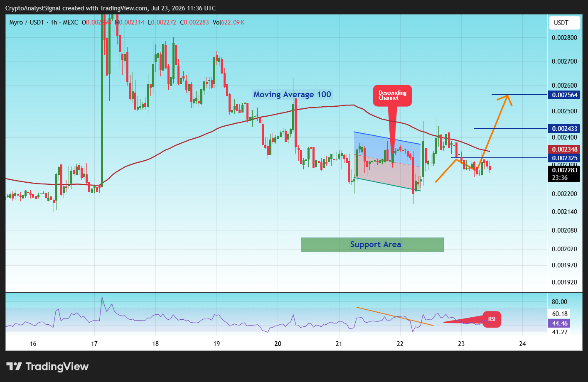Viewport: 588px width, 382px height.
Task: Click the 0.002600 price axis label
Action: (x=564, y=86)
